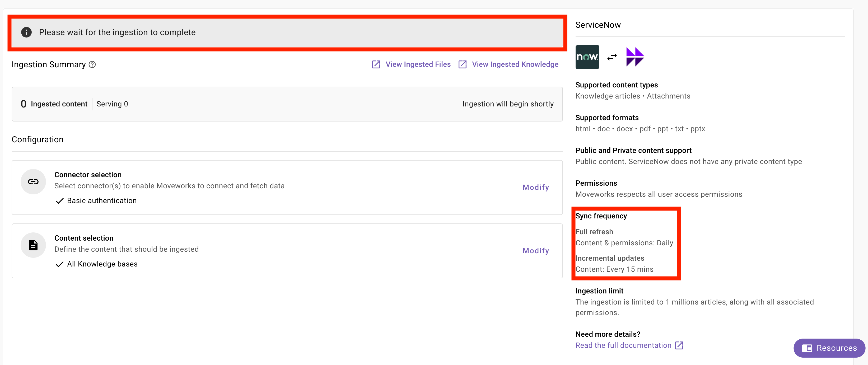Open the Resources panel button
Viewport: 868px width, 365px height.
point(829,348)
